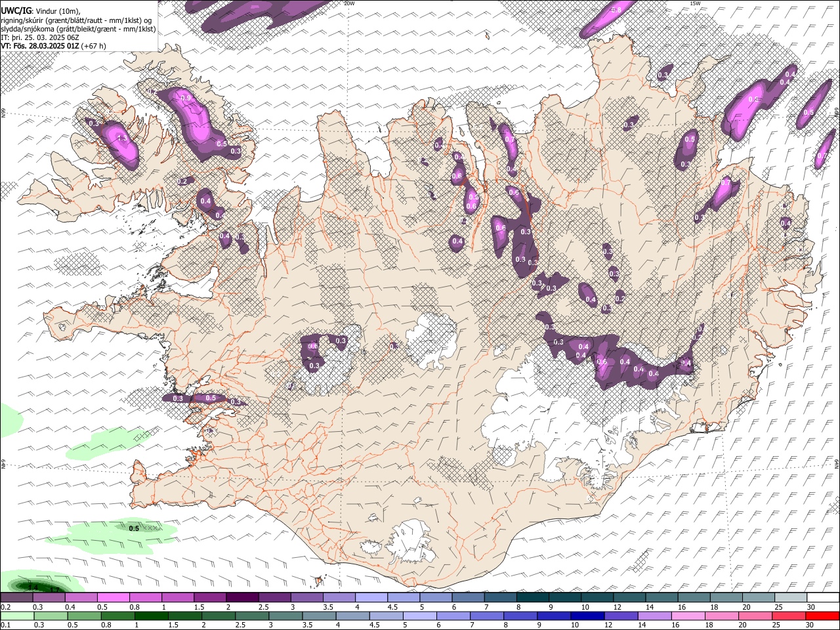Click bright red swatch after 30 on bottom row
Image resolution: width=840 pixels, height=630 pixels.
tap(822, 616)
